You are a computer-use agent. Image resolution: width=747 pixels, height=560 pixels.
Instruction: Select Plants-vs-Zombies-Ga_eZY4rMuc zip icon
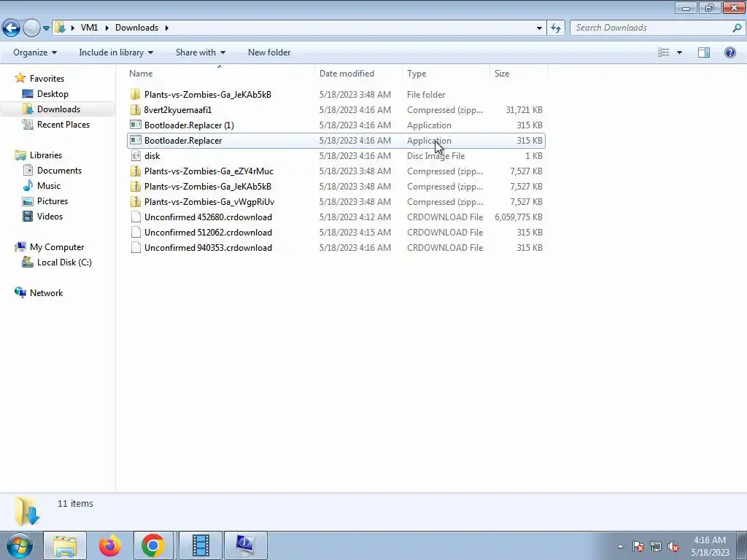point(136,171)
